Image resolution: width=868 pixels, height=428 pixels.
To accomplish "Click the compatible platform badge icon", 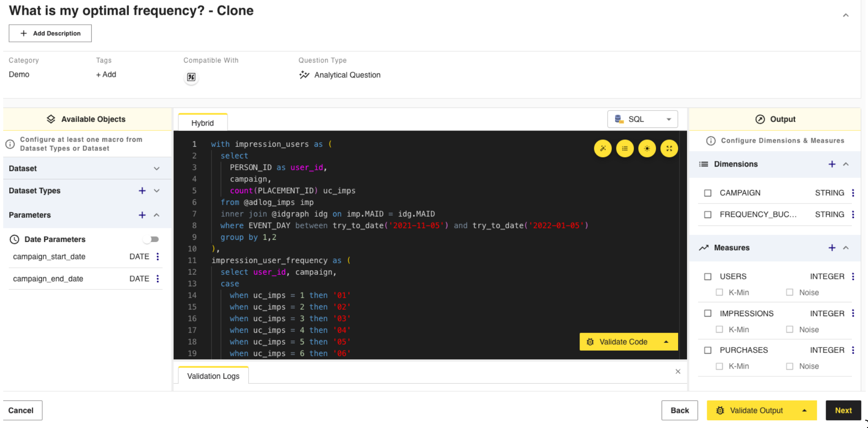I will coord(191,77).
